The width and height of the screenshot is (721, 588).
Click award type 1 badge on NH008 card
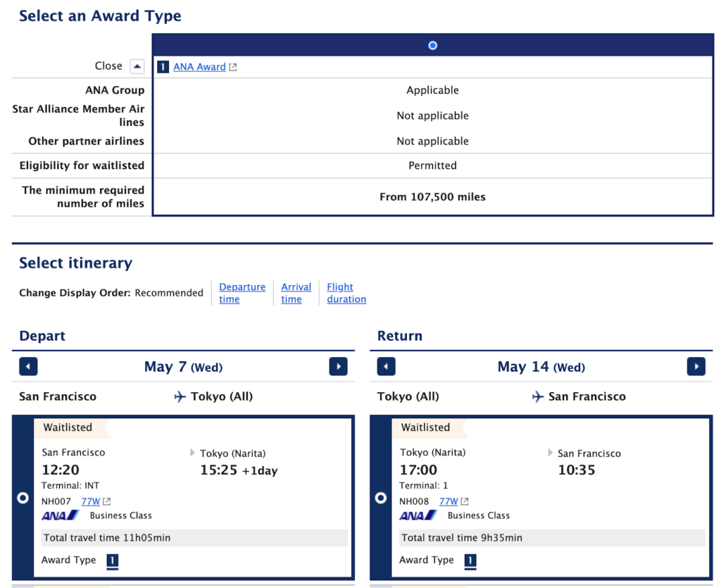(470, 561)
